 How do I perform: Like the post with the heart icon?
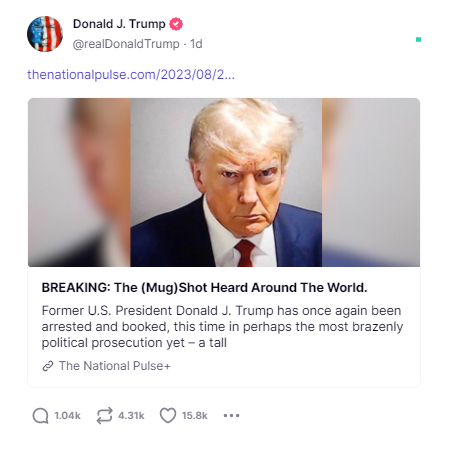(168, 416)
